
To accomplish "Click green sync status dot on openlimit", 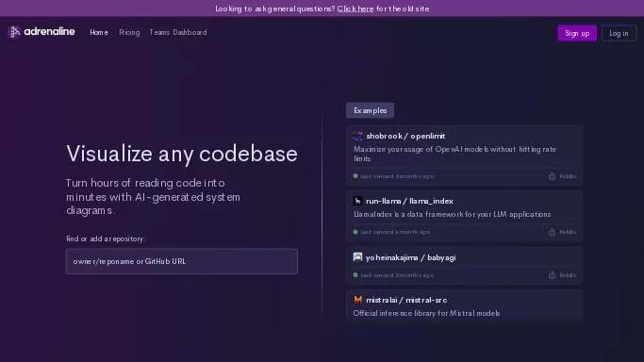I will [355, 176].
